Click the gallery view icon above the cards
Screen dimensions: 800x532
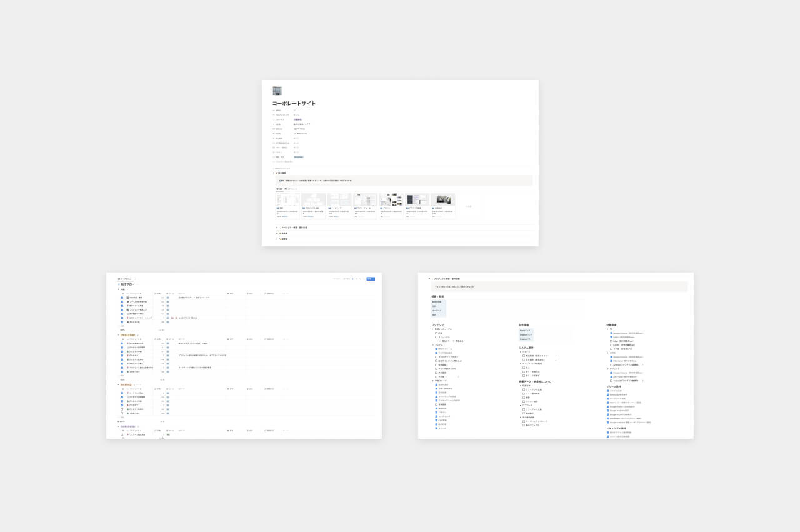point(277,189)
